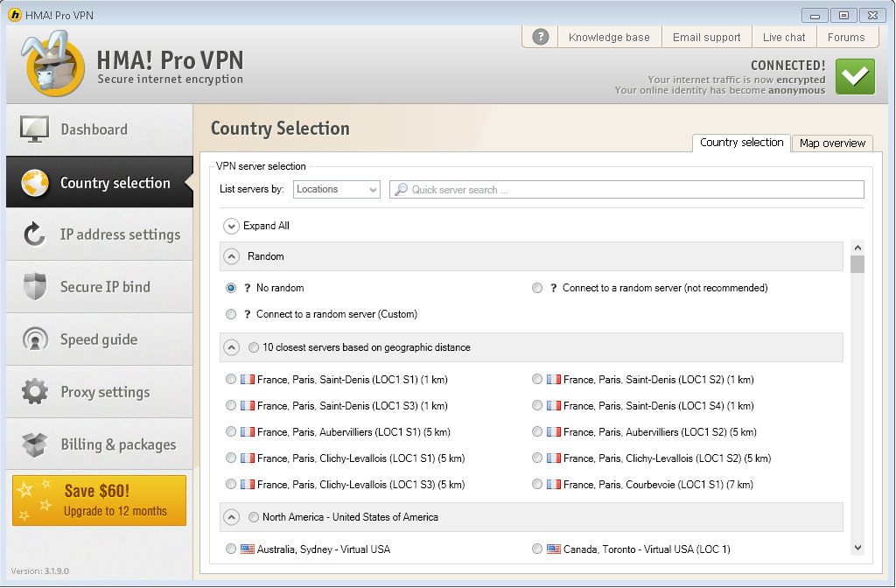Open the Dashboard sidebar item
896x588 pixels.
pyautogui.click(x=100, y=129)
